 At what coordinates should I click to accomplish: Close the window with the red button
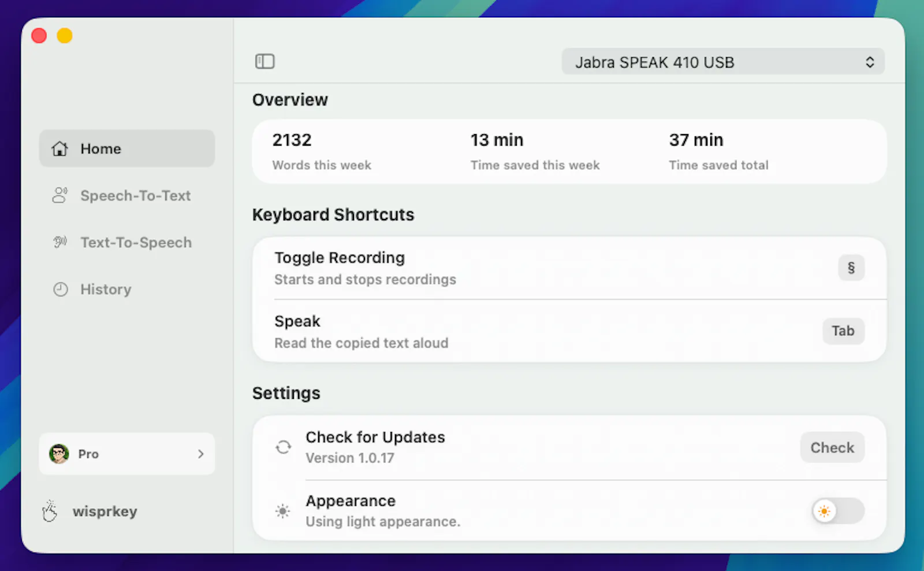coord(39,36)
